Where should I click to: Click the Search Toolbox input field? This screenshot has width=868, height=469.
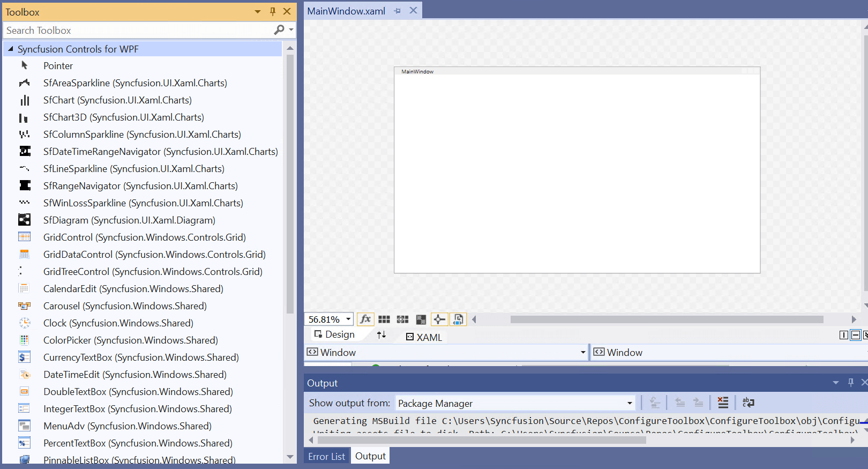138,30
